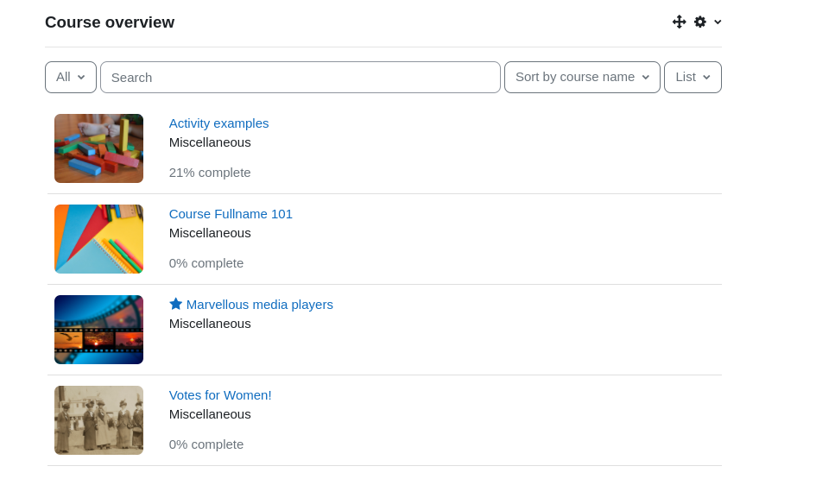Open the Activity examples course link
Viewport: 816px width, 504px height.
point(219,123)
